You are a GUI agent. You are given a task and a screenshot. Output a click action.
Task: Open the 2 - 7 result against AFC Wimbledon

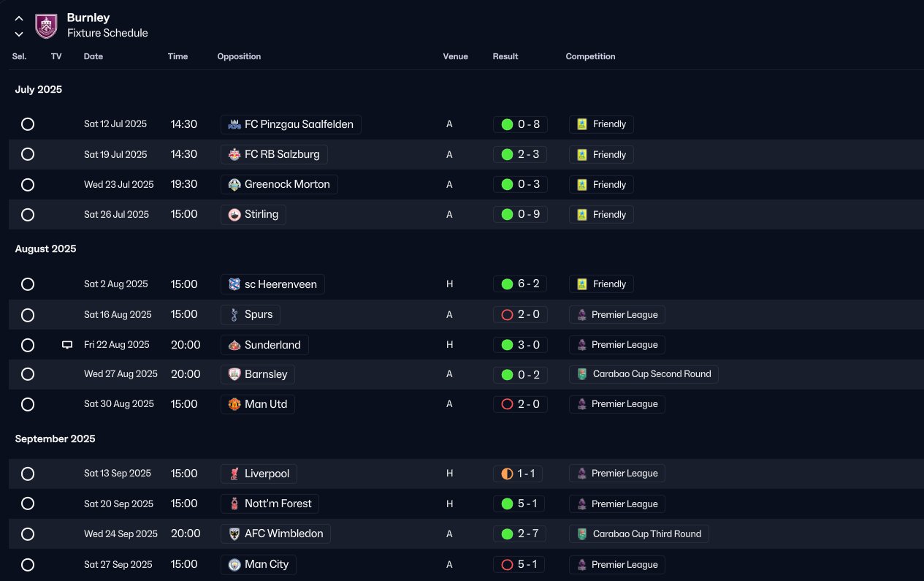[x=520, y=534]
